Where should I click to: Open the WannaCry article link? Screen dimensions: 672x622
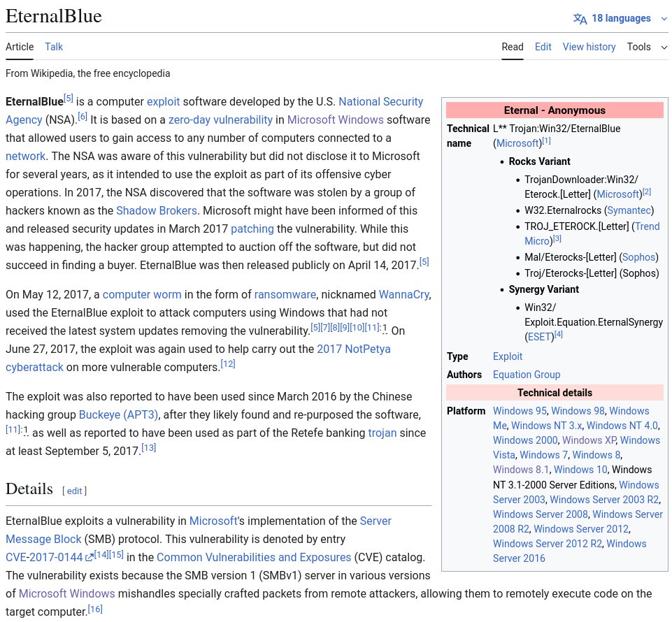coord(403,294)
